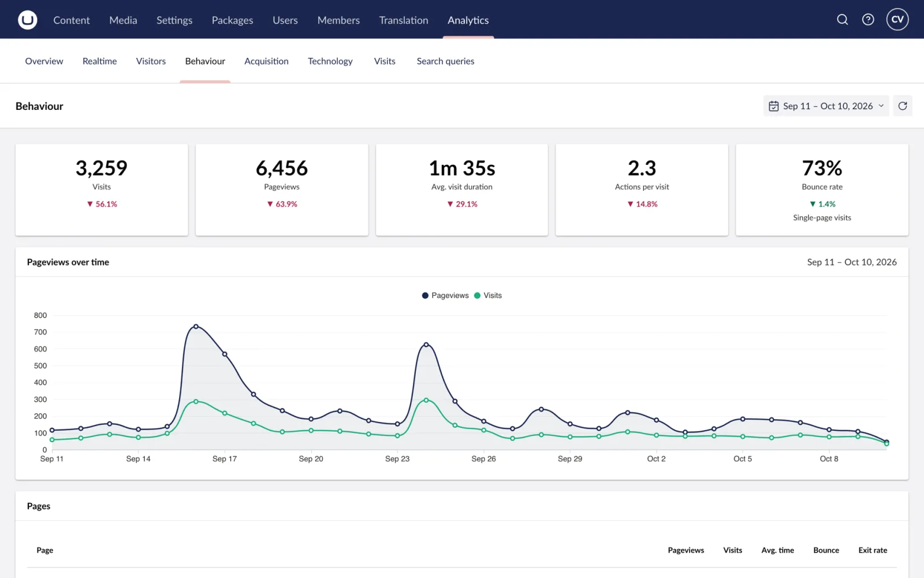The width and height of the screenshot is (924, 578).
Task: Select the Analytics section
Action: tap(468, 20)
